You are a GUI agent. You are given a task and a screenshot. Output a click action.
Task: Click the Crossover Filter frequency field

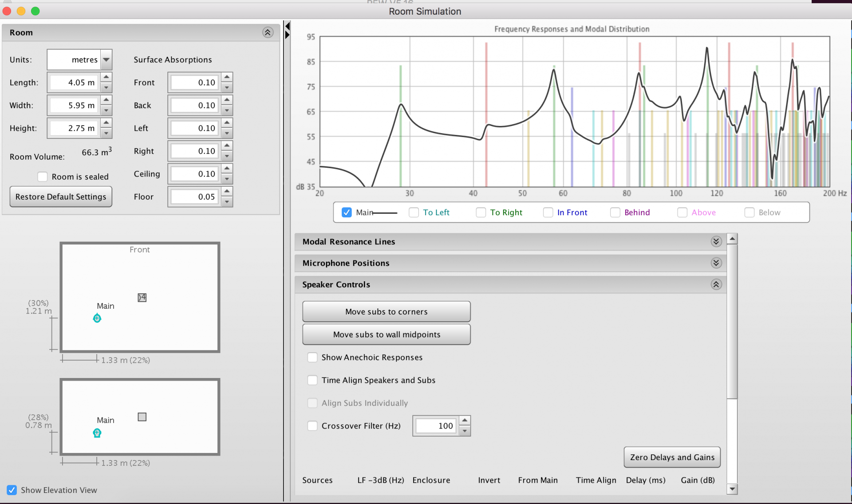pos(435,426)
